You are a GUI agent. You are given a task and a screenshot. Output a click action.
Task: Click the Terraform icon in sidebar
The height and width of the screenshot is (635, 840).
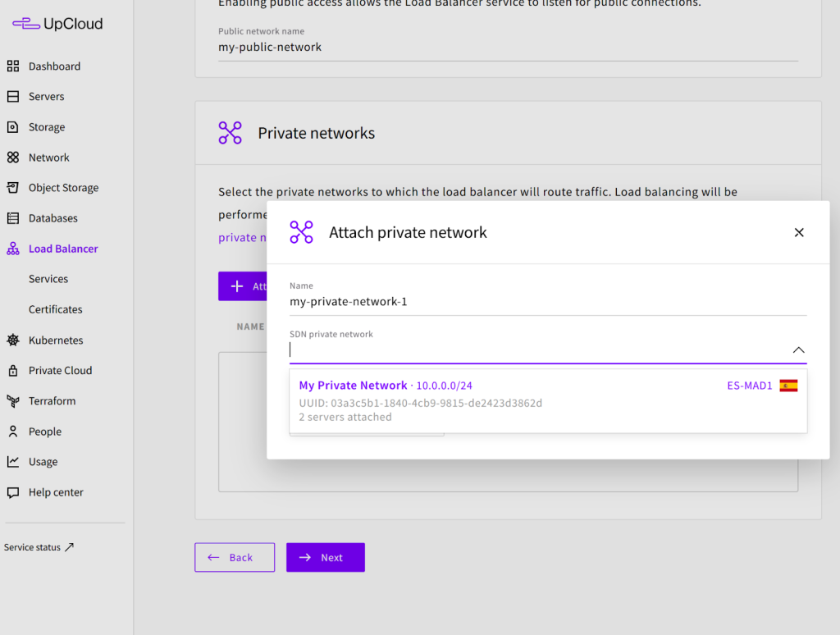[x=13, y=401]
